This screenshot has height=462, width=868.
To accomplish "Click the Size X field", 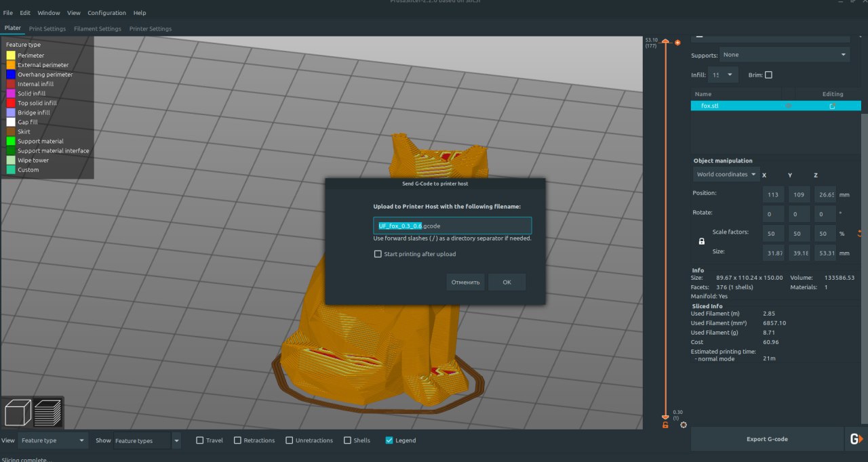I will click(x=773, y=253).
